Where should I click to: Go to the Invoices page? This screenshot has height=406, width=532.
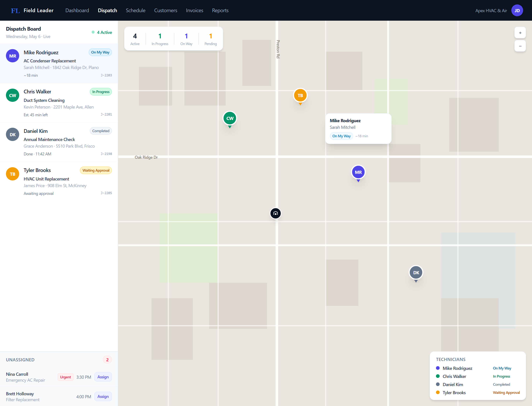click(195, 10)
